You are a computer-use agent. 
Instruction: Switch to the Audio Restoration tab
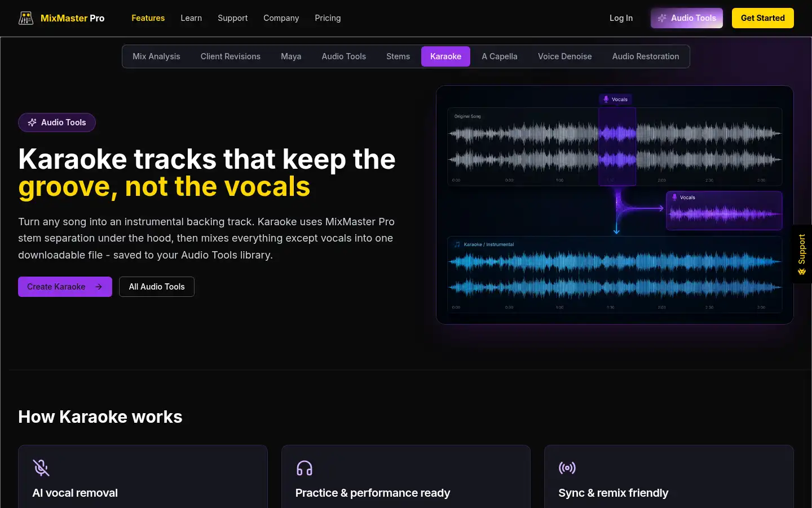coord(646,56)
